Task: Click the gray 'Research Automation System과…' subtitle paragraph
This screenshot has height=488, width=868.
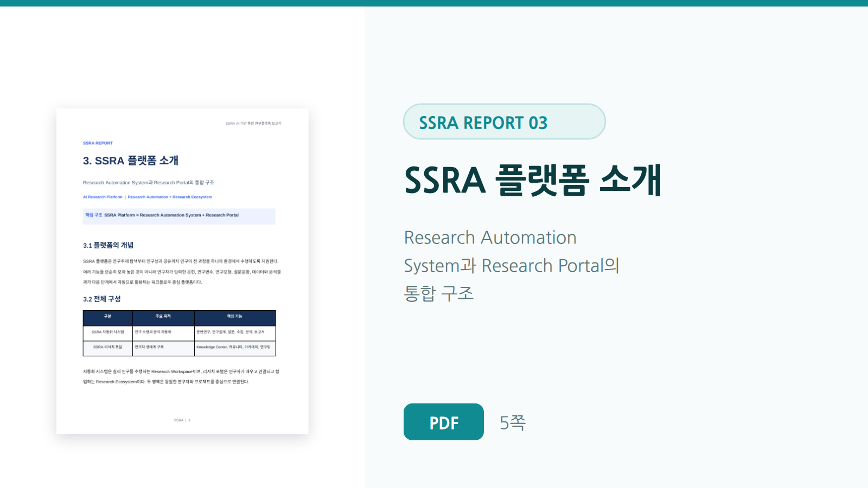Action: coord(512,265)
